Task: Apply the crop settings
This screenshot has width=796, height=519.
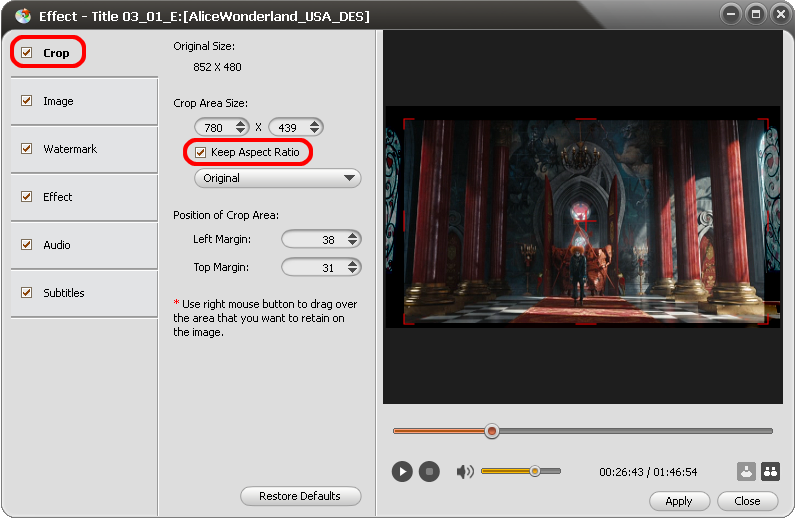Action: pyautogui.click(x=679, y=501)
